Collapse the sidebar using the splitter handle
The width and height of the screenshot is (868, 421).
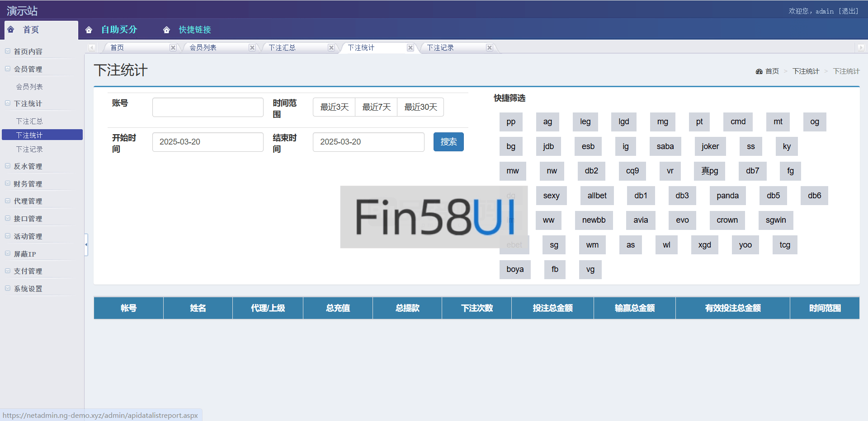point(86,244)
